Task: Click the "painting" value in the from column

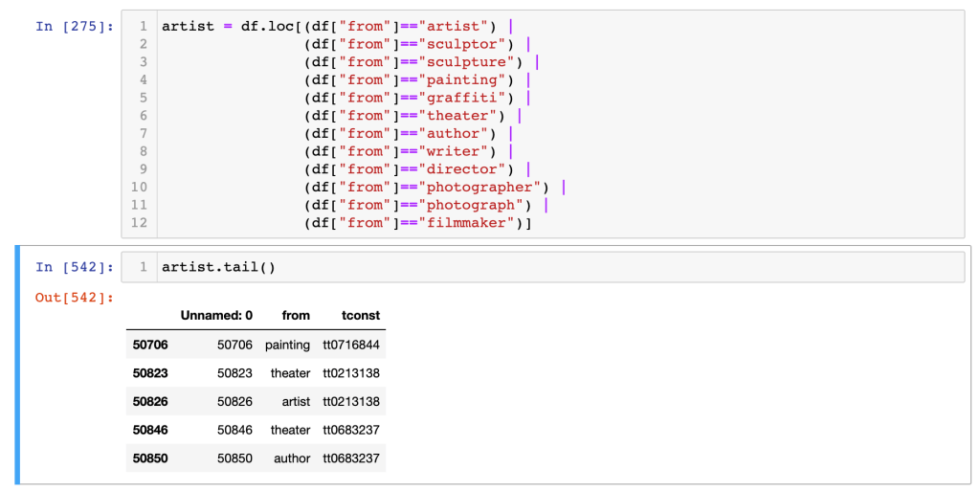Action: click(x=287, y=345)
